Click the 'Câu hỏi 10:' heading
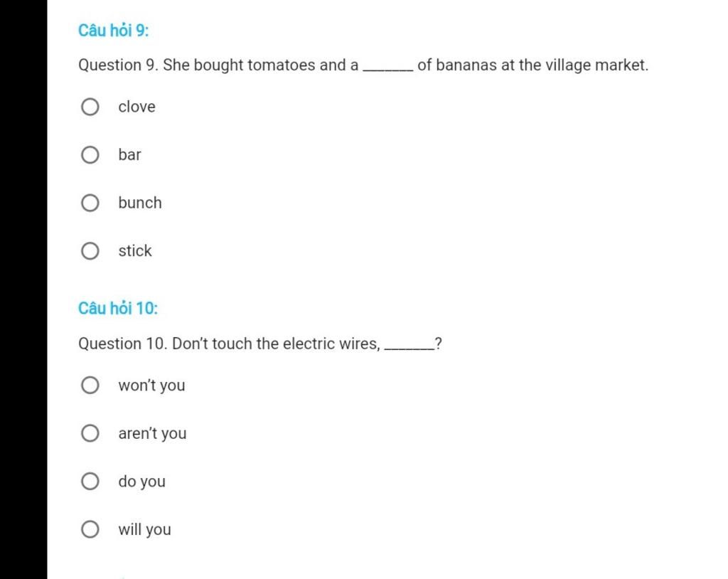The width and height of the screenshot is (728, 579). click(118, 308)
